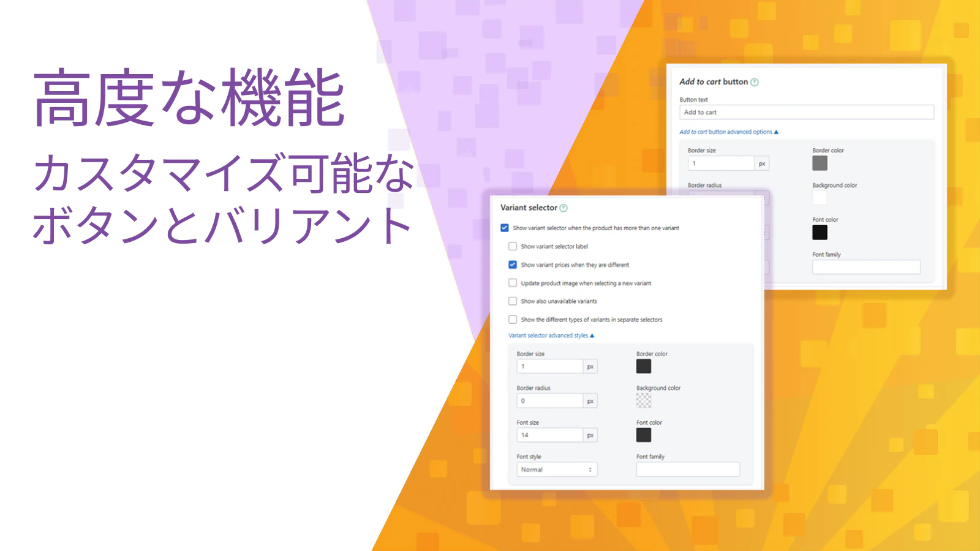This screenshot has height=551, width=980.
Task: Pick Add to cart Font color swatch
Action: click(820, 233)
